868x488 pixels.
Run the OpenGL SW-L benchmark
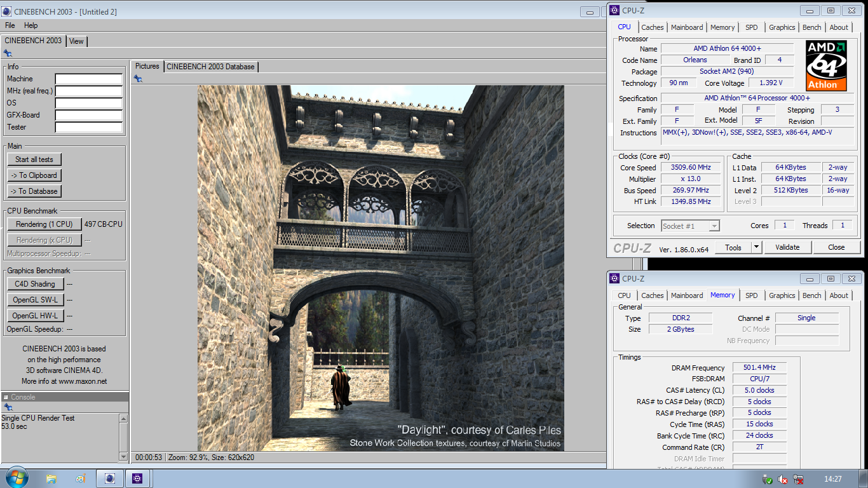click(x=35, y=300)
